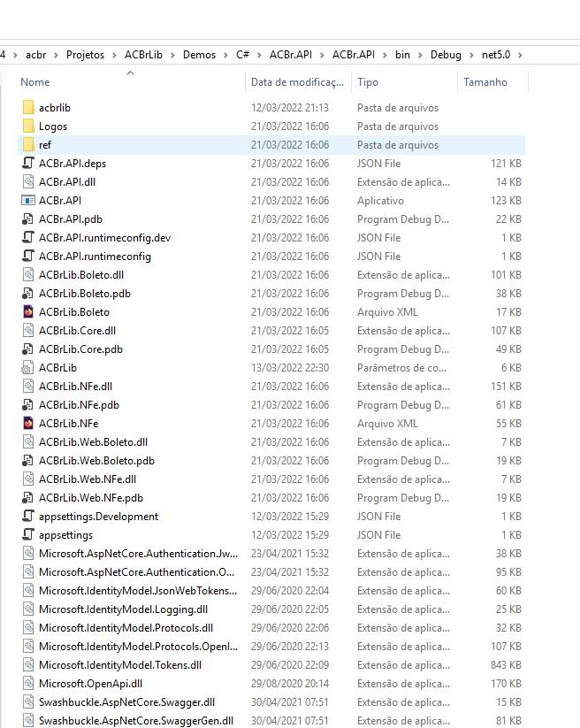The image size is (580, 728).
Task: Click the ACBr.API.dll file icon
Action: [28, 182]
